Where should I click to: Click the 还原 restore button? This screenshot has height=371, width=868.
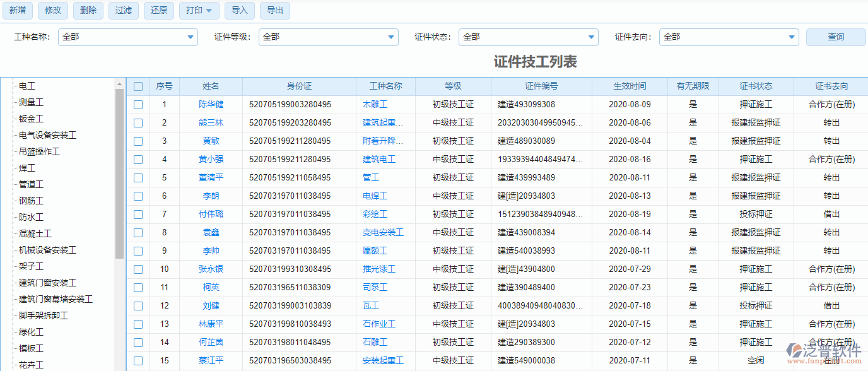[158, 11]
